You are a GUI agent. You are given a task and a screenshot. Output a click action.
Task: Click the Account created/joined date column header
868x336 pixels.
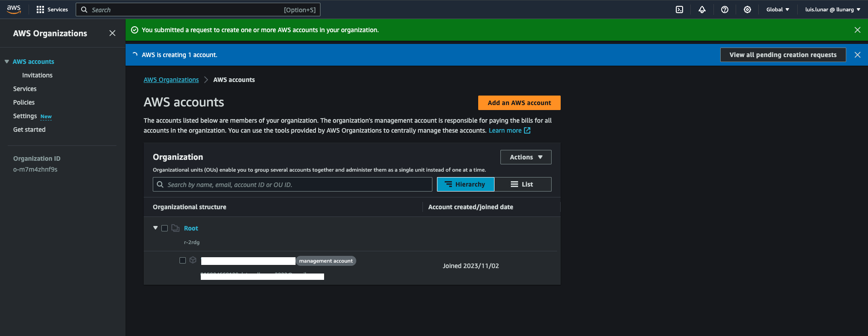[x=470, y=207]
